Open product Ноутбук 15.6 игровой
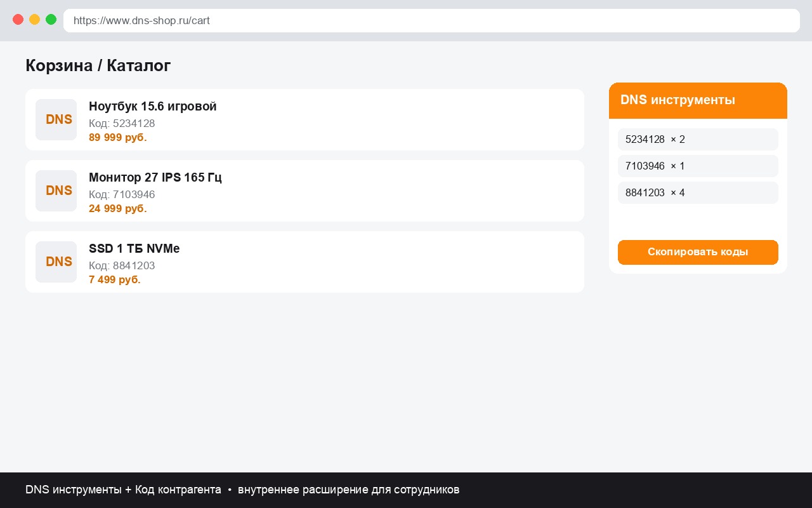 point(153,106)
